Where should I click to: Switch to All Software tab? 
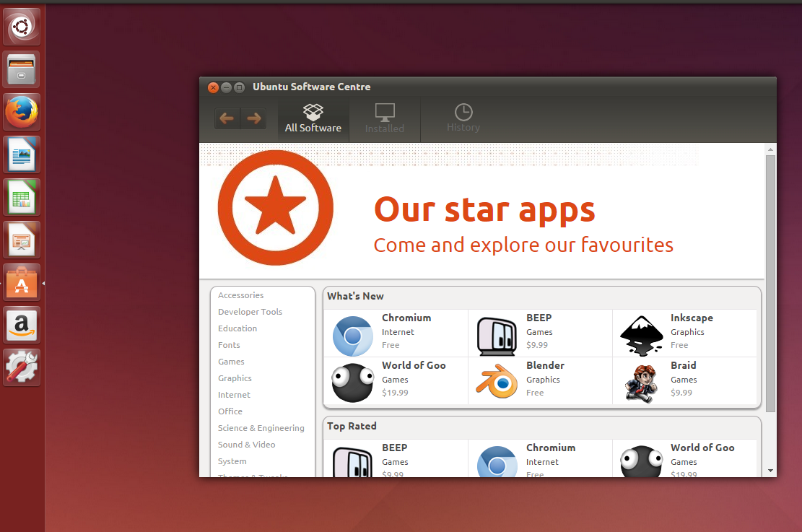(313, 120)
